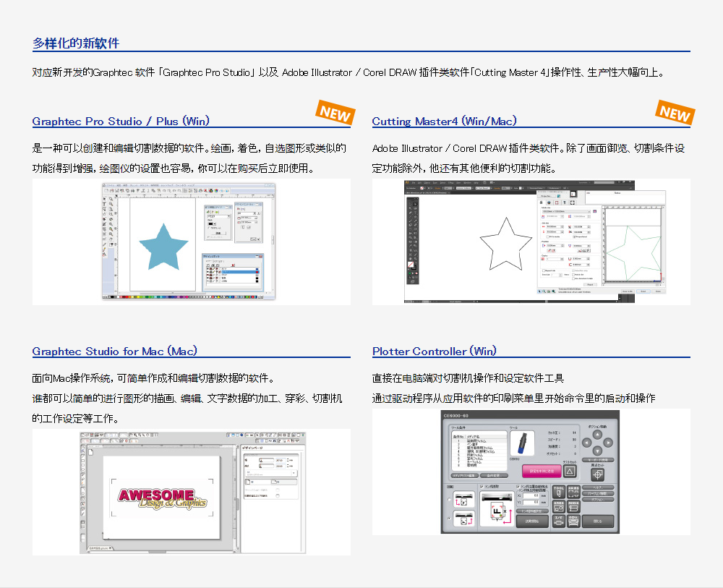Open the Cutting Master4 (Win/Mac) heading
Screen dimensions: 723x588
coord(444,122)
